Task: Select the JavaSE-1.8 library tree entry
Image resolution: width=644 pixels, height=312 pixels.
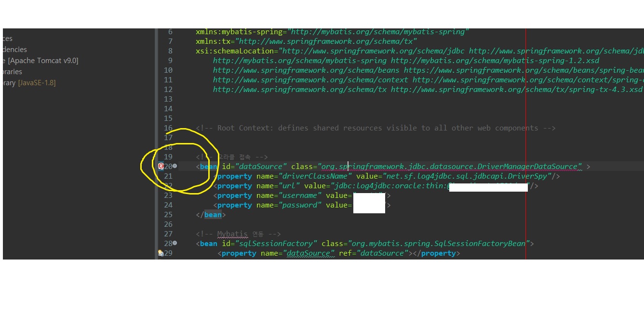Action: coord(29,83)
